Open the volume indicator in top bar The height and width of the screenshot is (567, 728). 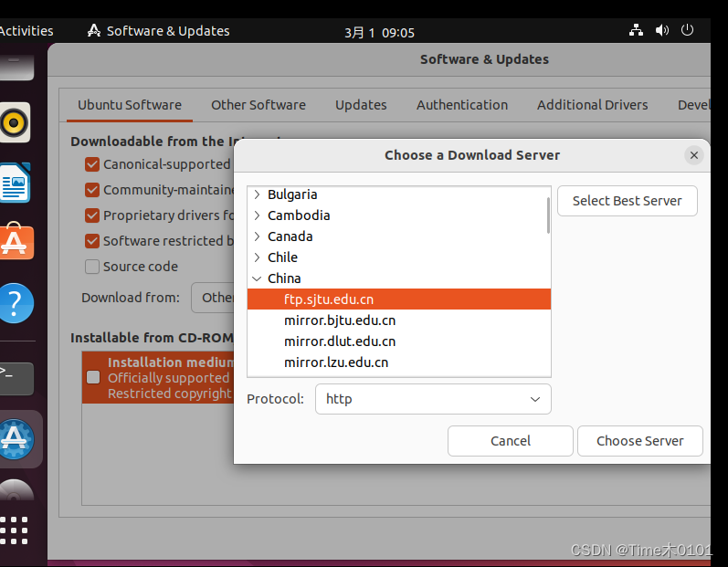662,31
